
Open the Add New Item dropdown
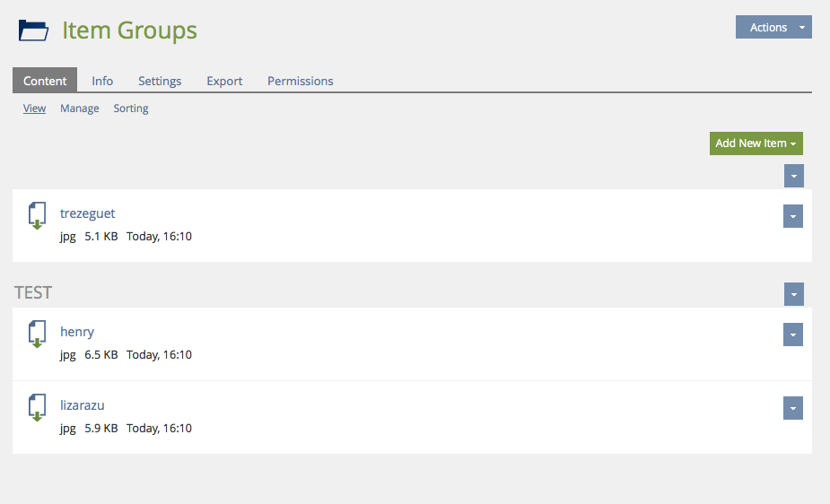[x=756, y=143]
